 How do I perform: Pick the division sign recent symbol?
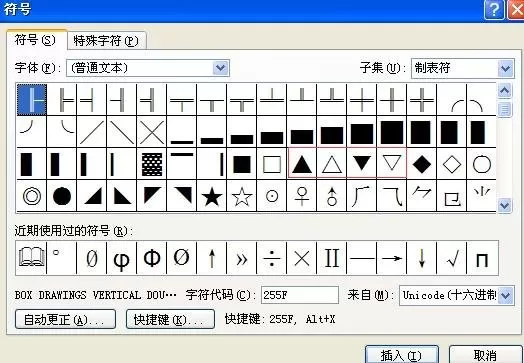pyautogui.click(x=272, y=258)
